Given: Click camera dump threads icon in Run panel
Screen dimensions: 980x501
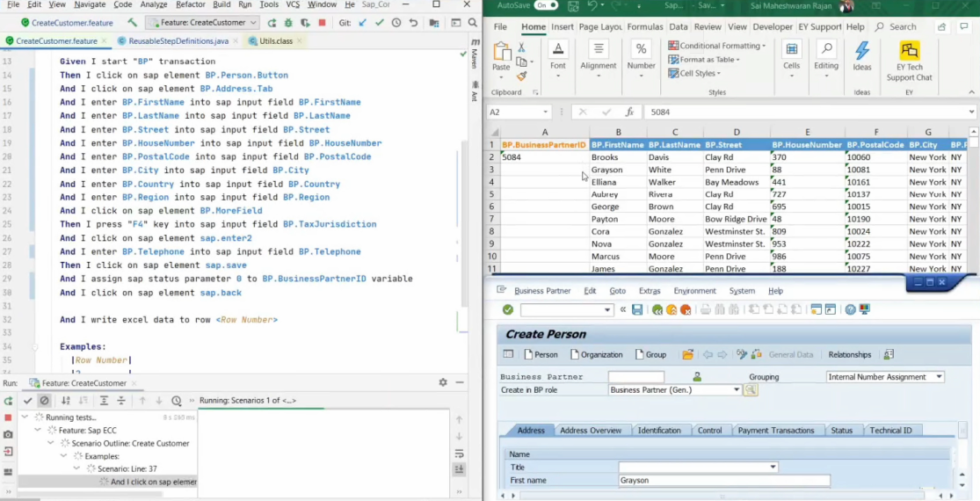Looking at the screenshot, I should click(x=8, y=434).
